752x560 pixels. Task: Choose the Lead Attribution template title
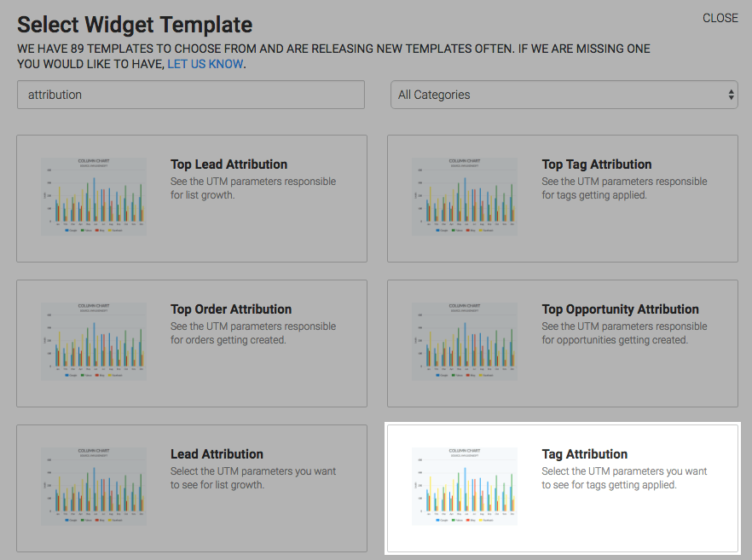pos(217,454)
